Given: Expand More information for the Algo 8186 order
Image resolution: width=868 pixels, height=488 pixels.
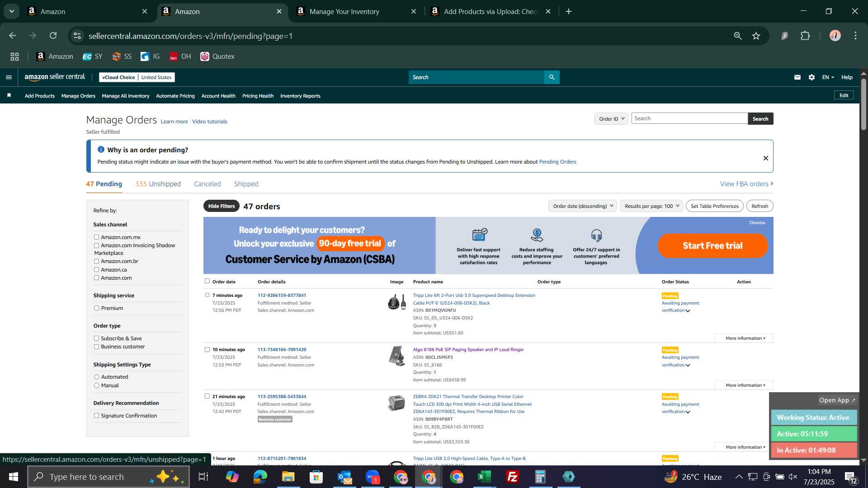Looking at the screenshot, I should pyautogui.click(x=744, y=385).
